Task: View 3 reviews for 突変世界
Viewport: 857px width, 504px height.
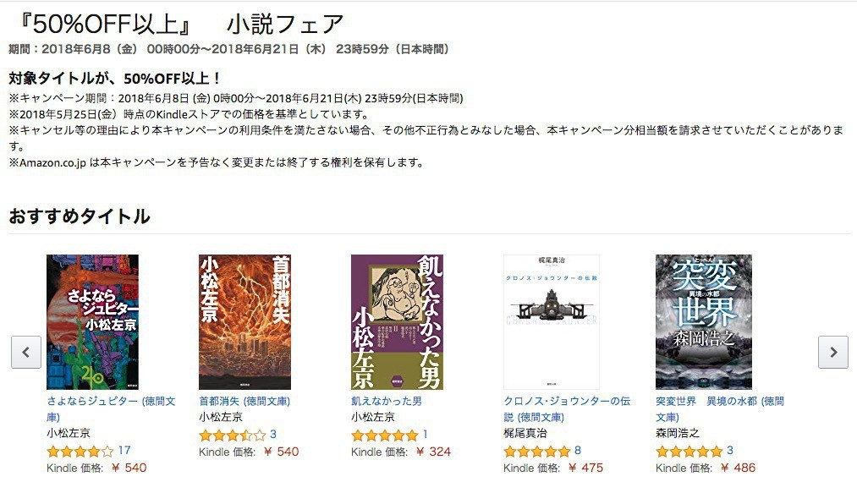Action: tap(729, 451)
